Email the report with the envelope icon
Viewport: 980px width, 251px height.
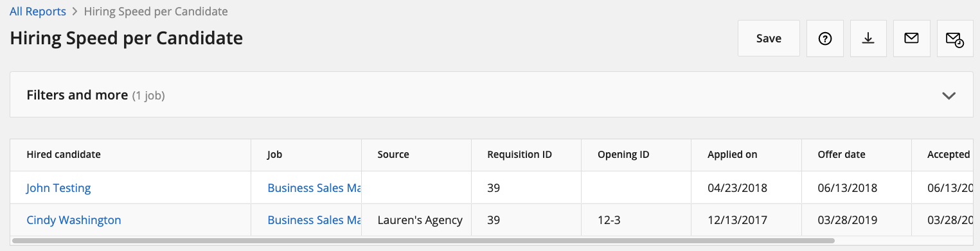911,39
